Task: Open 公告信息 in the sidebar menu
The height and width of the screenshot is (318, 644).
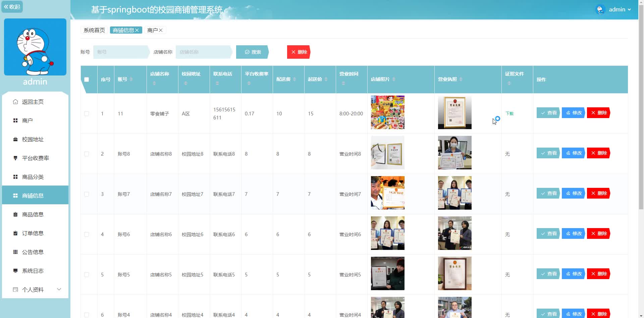Action: click(35, 252)
